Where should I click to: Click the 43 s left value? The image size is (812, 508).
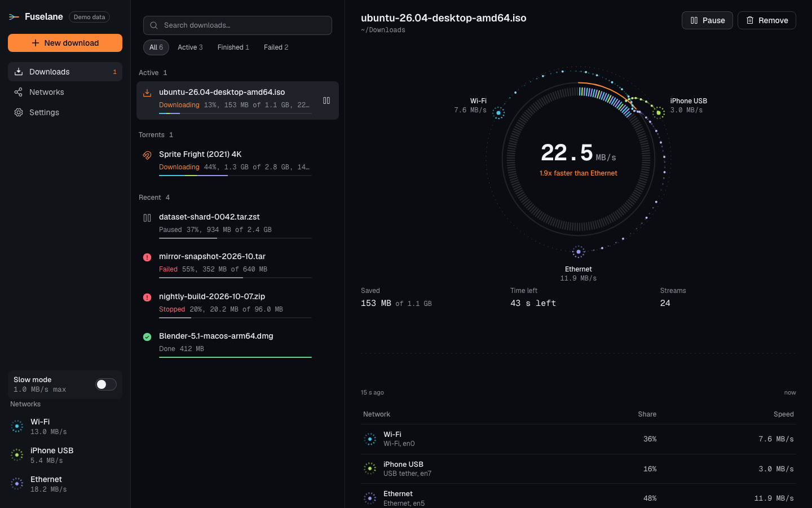point(533,303)
